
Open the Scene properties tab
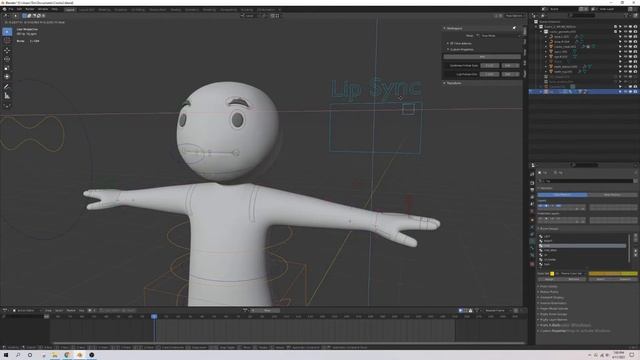coord(532,204)
